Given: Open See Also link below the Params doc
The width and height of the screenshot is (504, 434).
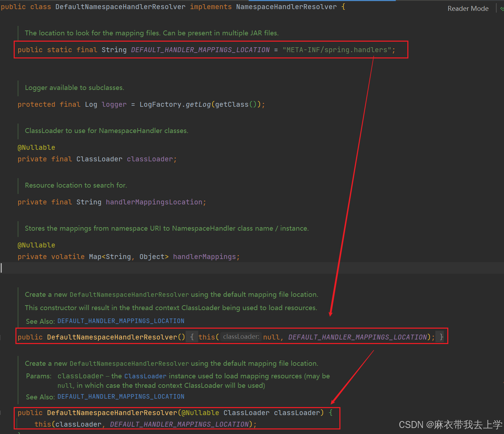Looking at the screenshot, I should [x=121, y=397].
